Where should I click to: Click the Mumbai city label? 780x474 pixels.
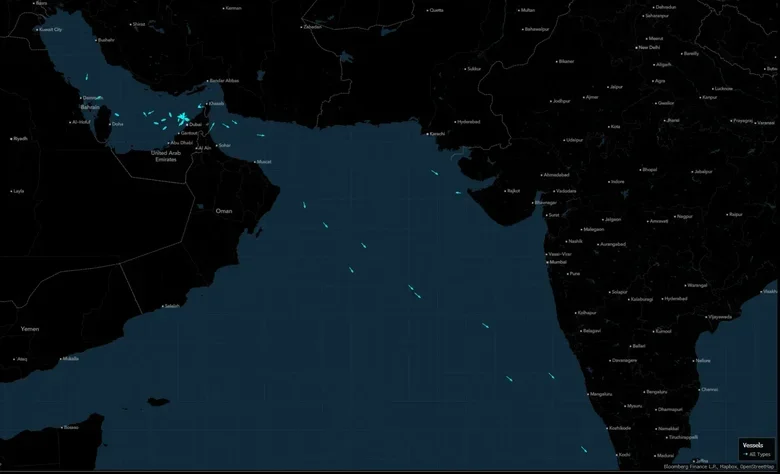pyautogui.click(x=557, y=262)
